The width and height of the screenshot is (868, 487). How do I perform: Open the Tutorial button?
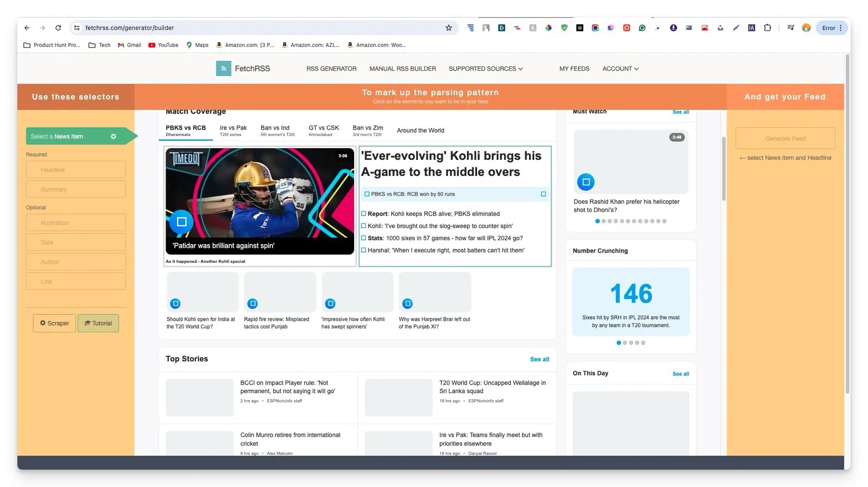point(98,323)
